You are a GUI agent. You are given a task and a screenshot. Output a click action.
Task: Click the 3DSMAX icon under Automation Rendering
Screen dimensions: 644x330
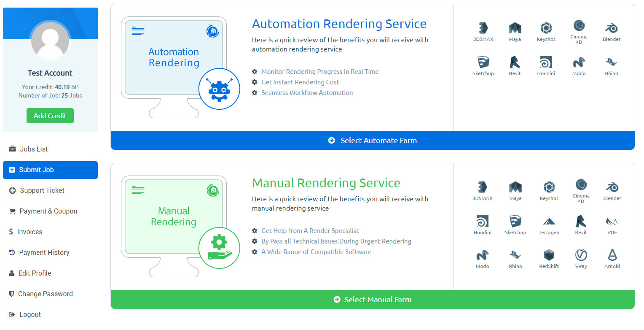coord(483,28)
